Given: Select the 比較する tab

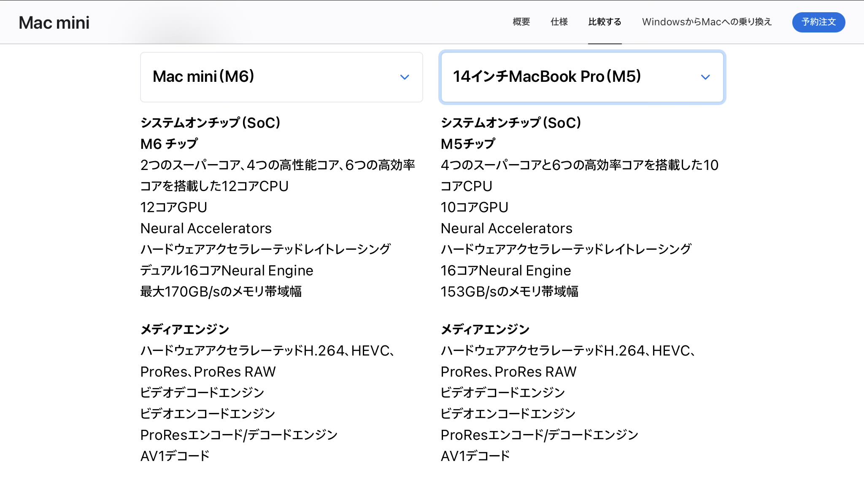Looking at the screenshot, I should tap(605, 22).
